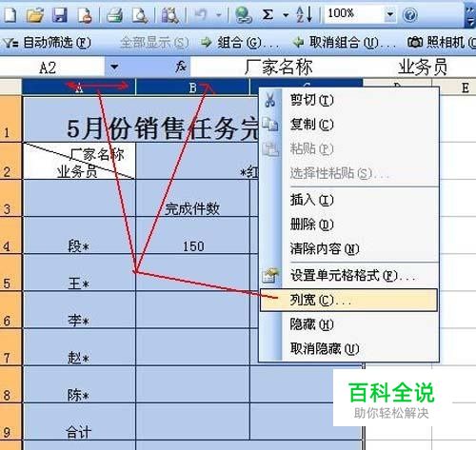Click the formula bar showing 厂家名称

click(x=333, y=67)
